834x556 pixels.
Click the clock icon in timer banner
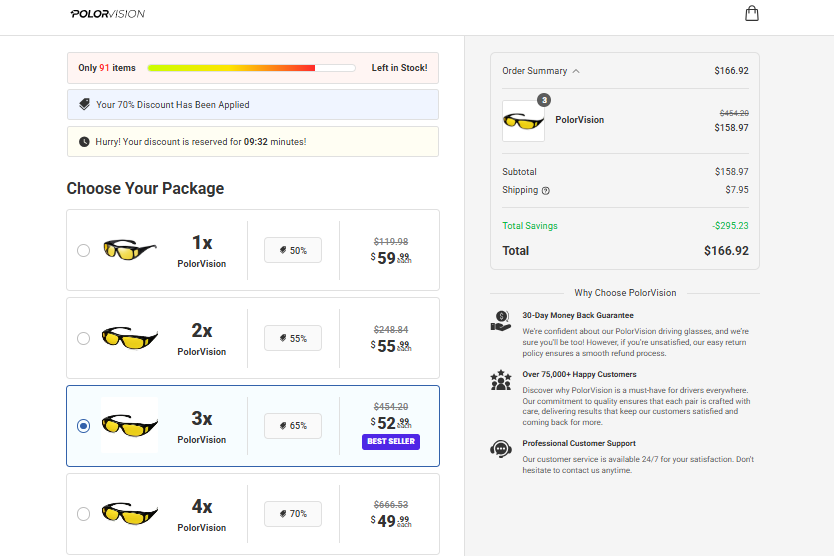(84, 142)
